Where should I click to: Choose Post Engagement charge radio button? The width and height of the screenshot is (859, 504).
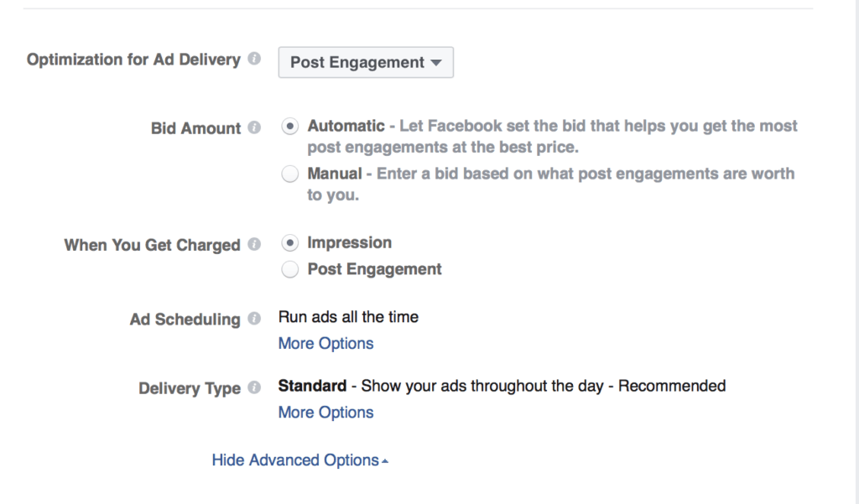pyautogui.click(x=289, y=269)
